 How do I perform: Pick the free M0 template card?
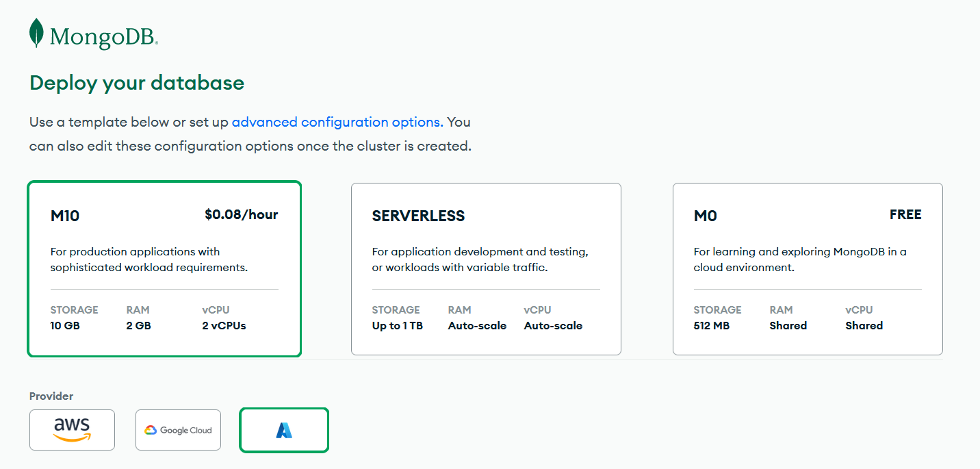coord(808,269)
